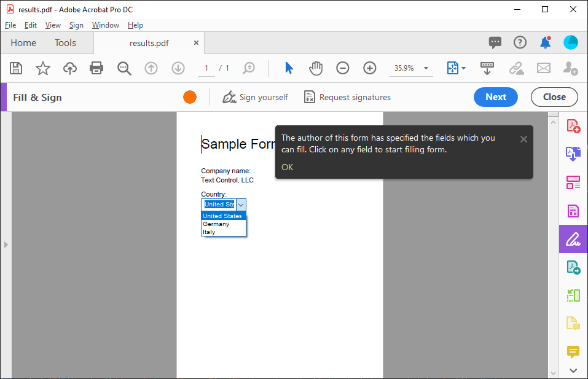Click OK in the form tooltip
Screen dimensions: 588x379
tap(288, 167)
